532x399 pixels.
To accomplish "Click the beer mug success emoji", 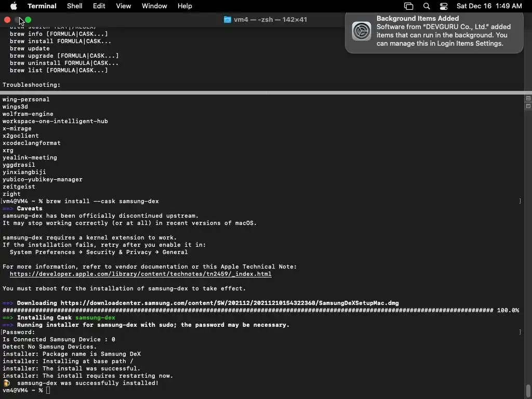I will 6,383.
